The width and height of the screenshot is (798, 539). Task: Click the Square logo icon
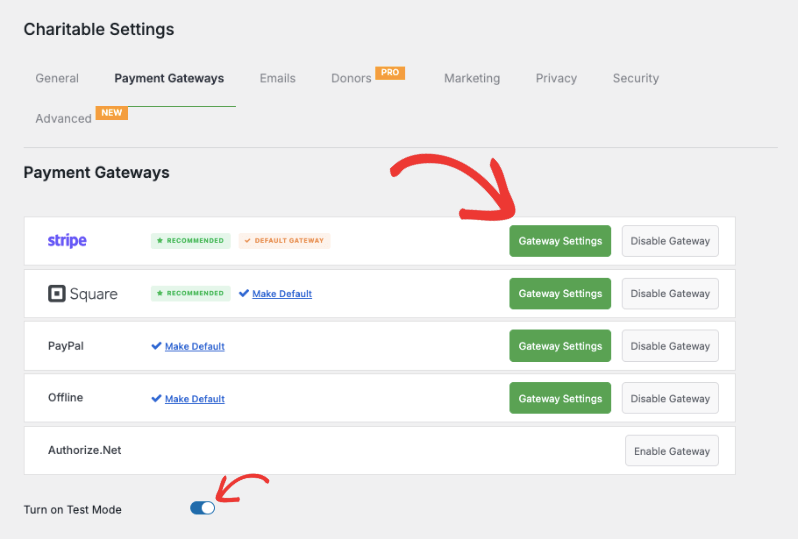[x=56, y=294]
